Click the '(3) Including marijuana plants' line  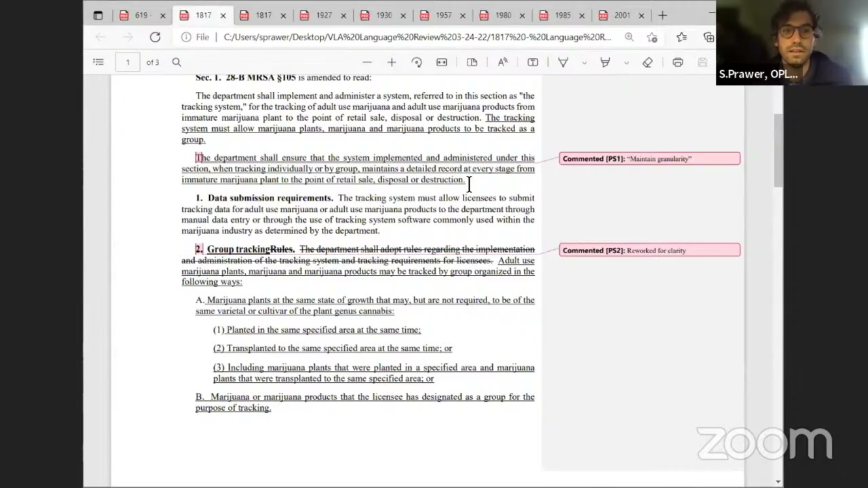(x=374, y=367)
